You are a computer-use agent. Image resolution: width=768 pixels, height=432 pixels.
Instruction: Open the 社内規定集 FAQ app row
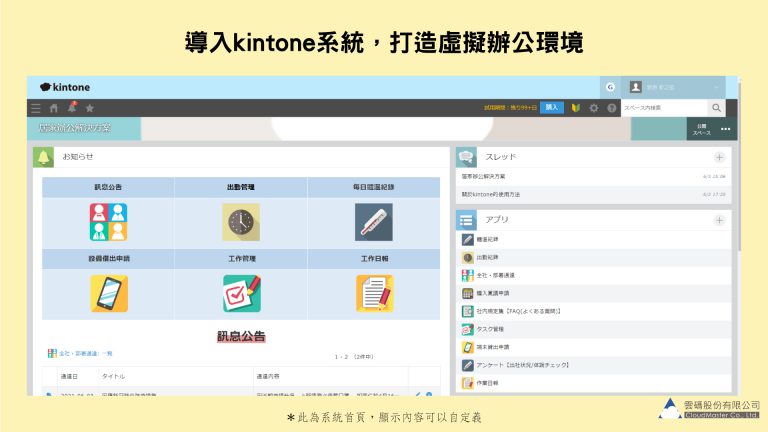594,311
